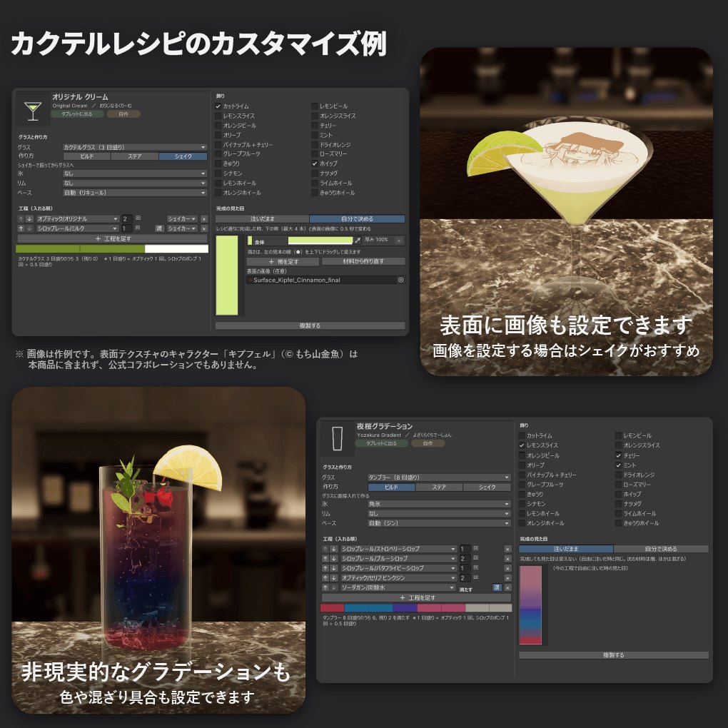Check ライムホイール in Original Cream garnishes
728x728 pixels.
click(x=315, y=183)
